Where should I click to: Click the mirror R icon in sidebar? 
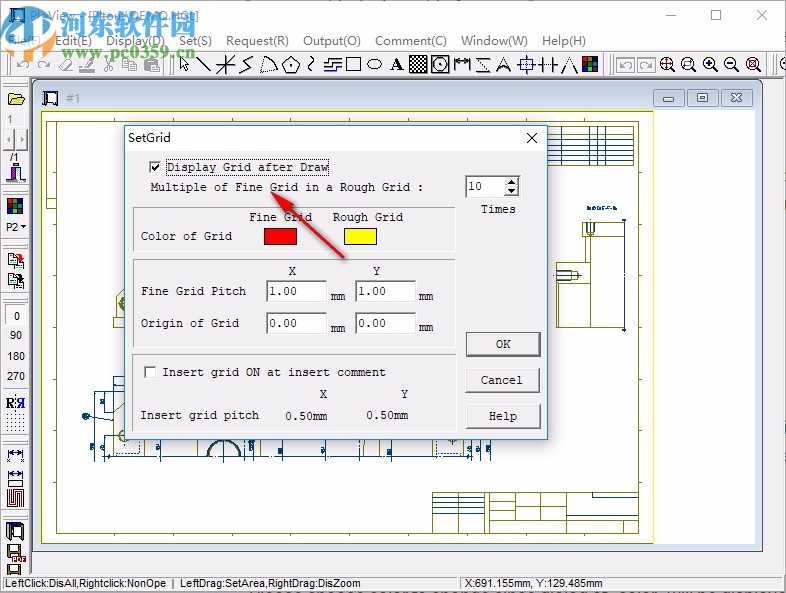(15, 403)
